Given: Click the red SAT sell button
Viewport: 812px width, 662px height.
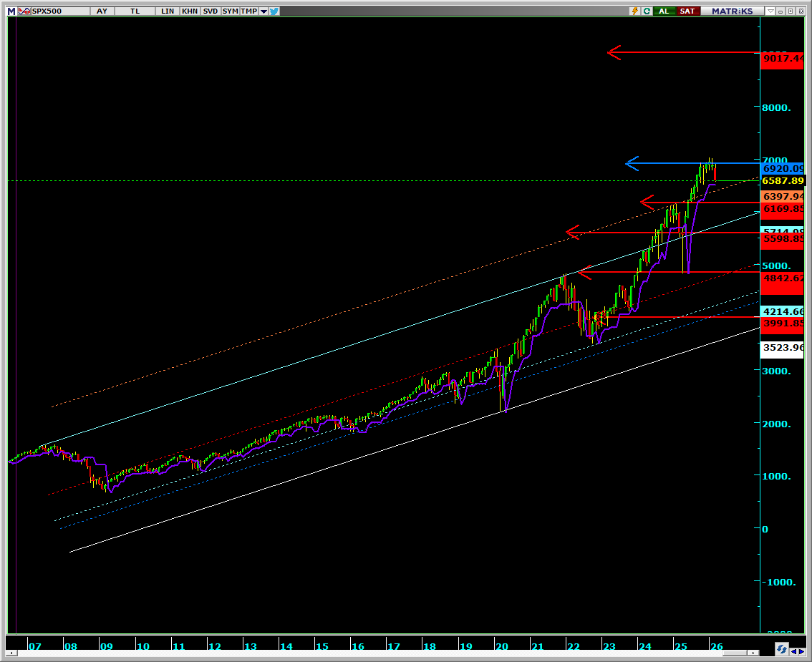Looking at the screenshot, I should (x=687, y=11).
